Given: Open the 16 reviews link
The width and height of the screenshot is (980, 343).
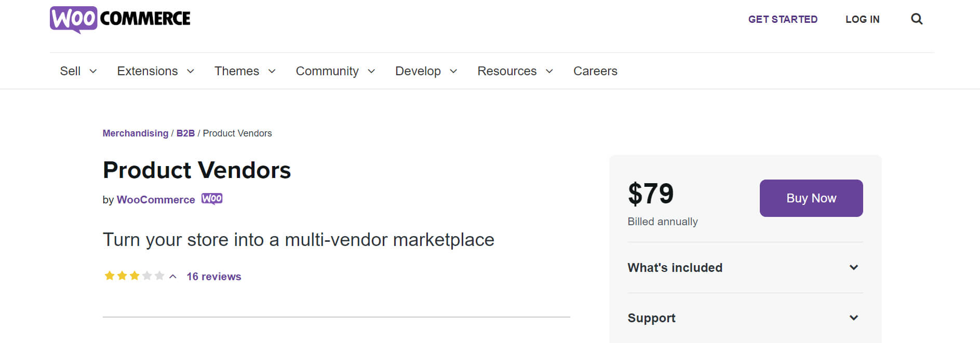Looking at the screenshot, I should pos(213,277).
